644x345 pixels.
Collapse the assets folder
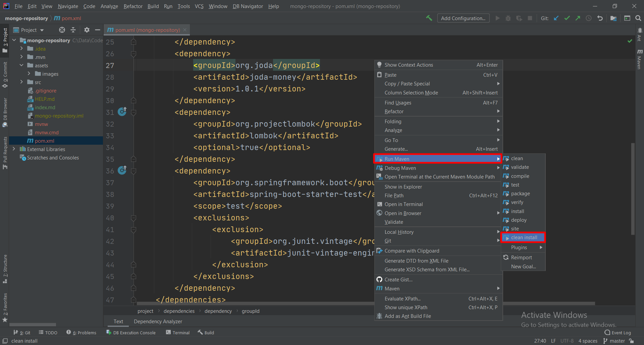coord(21,65)
